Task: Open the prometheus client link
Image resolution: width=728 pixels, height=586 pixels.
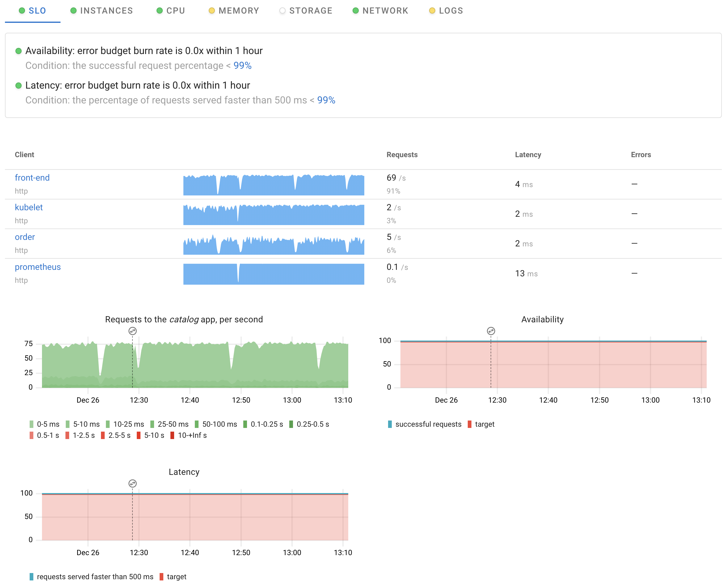Action: point(38,267)
